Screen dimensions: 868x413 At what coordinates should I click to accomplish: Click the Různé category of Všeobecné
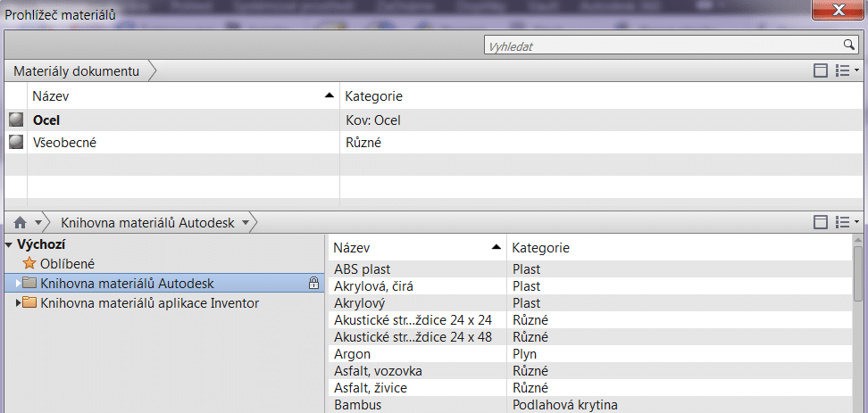click(363, 143)
